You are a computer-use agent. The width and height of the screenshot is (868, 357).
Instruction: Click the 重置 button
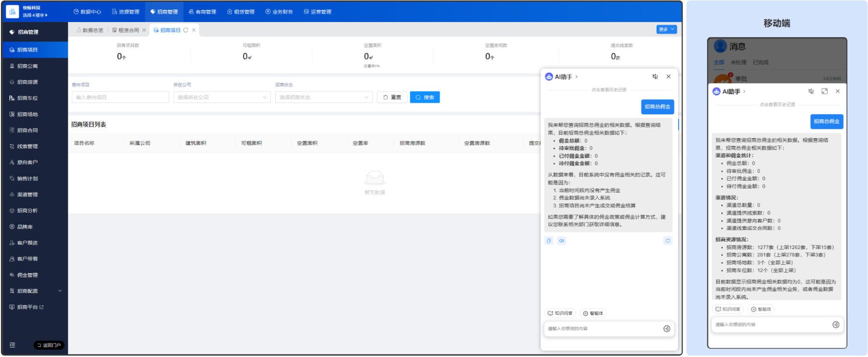click(x=392, y=98)
